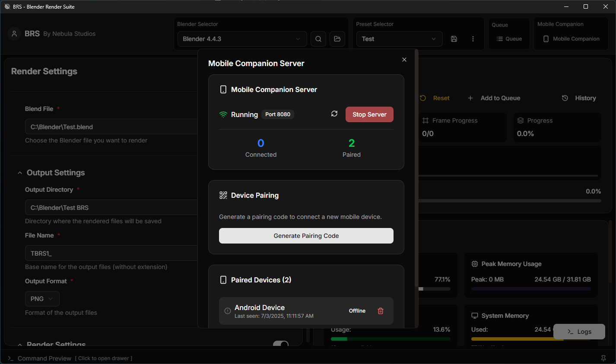Open the render History
616x364 pixels.
(x=579, y=98)
